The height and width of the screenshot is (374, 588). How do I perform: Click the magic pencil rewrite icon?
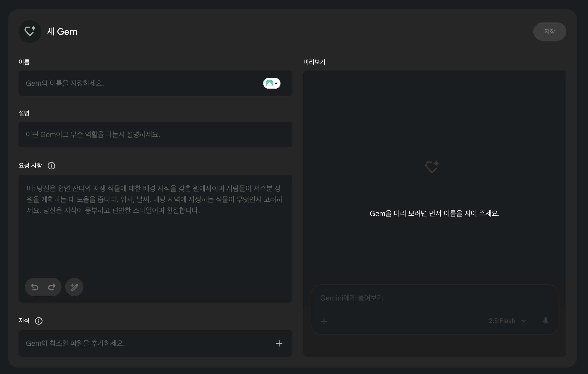[x=74, y=287]
